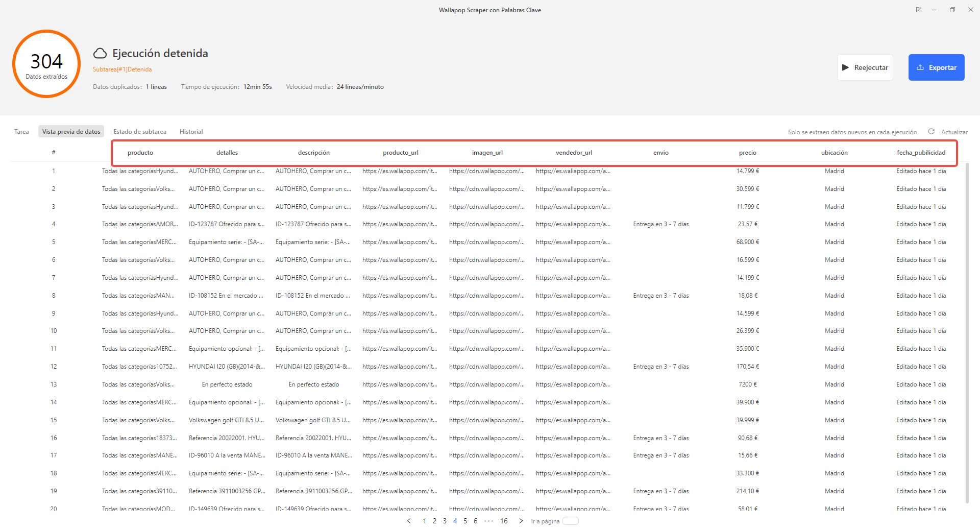Go to the next results page arrow
The image size is (980, 531).
[521, 521]
